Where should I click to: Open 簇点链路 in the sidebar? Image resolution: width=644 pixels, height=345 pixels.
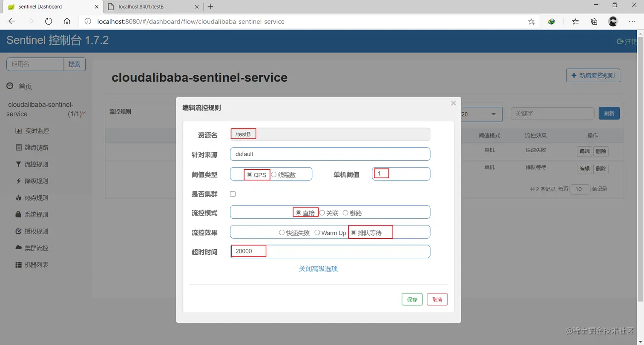click(x=37, y=148)
